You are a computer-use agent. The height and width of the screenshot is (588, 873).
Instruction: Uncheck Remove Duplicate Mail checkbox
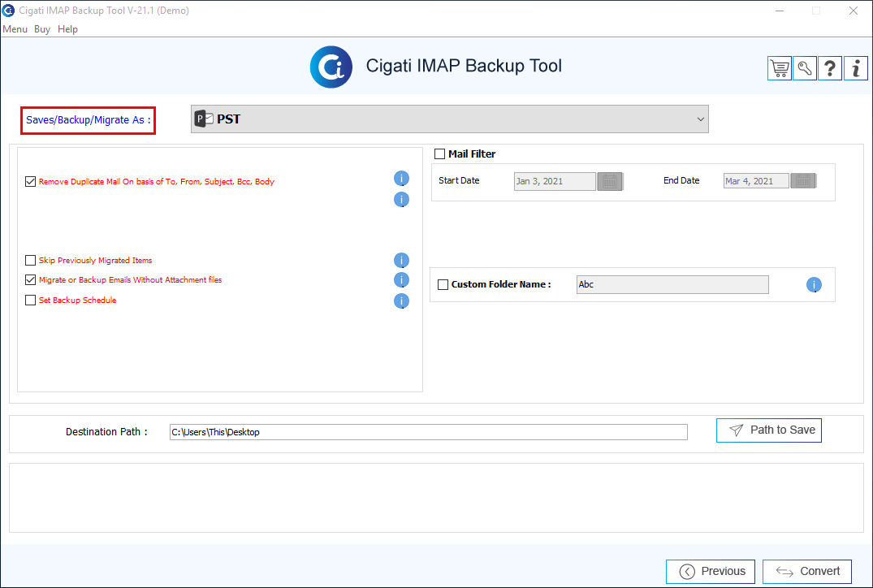pyautogui.click(x=31, y=182)
